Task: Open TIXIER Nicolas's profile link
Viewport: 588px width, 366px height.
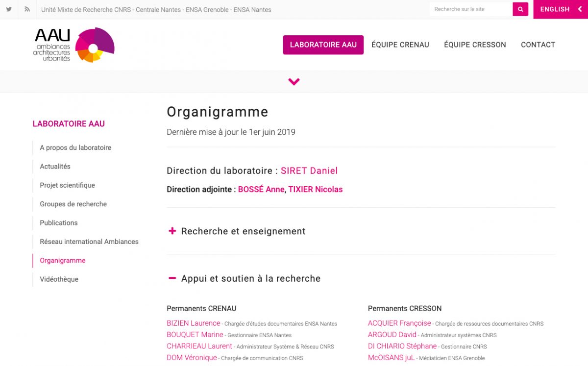Action: 315,190
